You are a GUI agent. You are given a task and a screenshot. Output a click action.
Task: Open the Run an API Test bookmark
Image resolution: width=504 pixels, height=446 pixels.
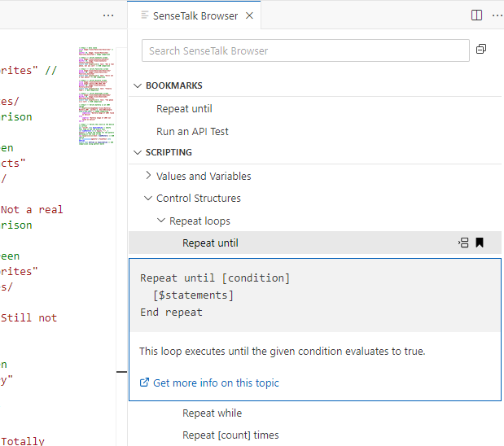click(x=192, y=131)
